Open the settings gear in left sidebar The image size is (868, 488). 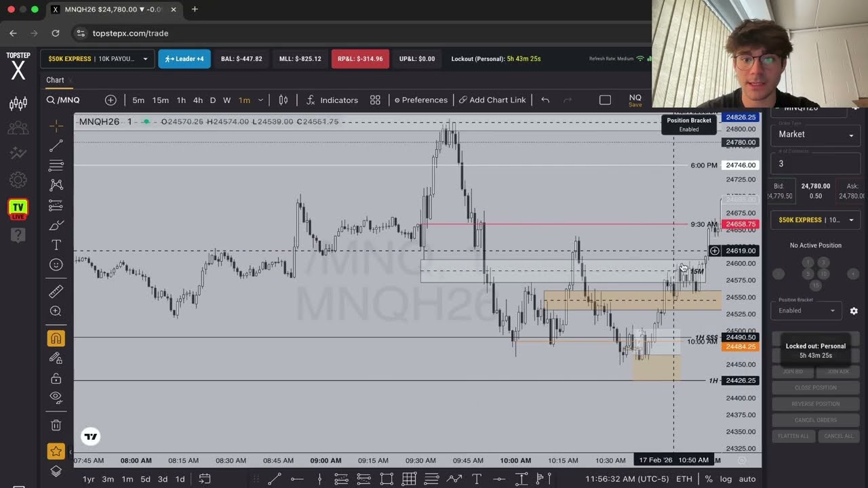coord(18,180)
